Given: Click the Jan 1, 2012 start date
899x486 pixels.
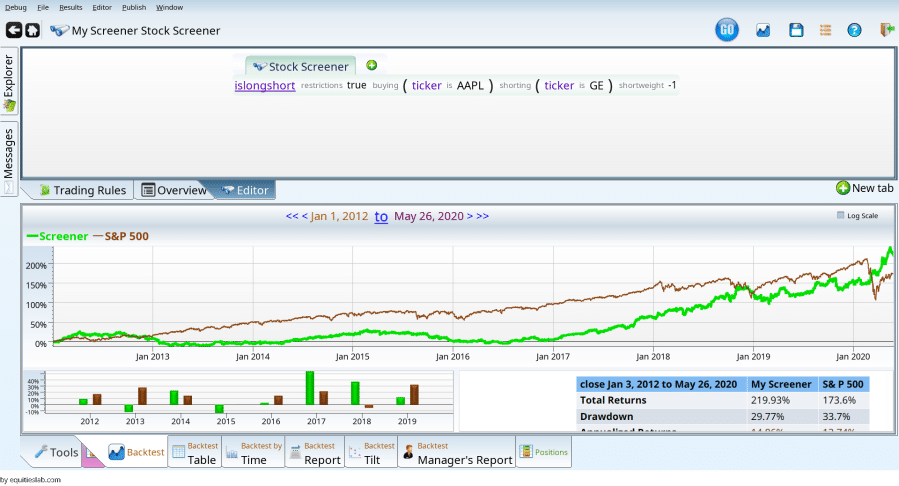Looking at the screenshot, I should [339, 216].
